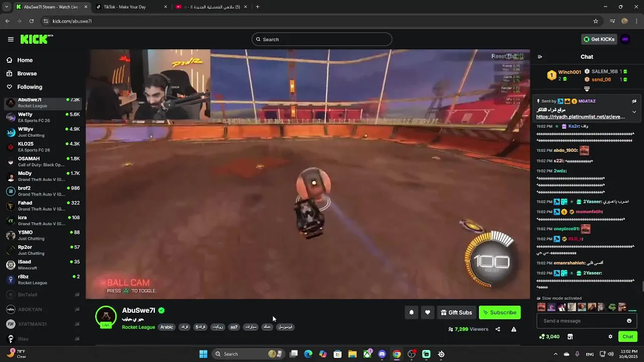Image resolution: width=644 pixels, height=362 pixels.
Task: Open Home in the sidebar
Action: (x=25, y=60)
